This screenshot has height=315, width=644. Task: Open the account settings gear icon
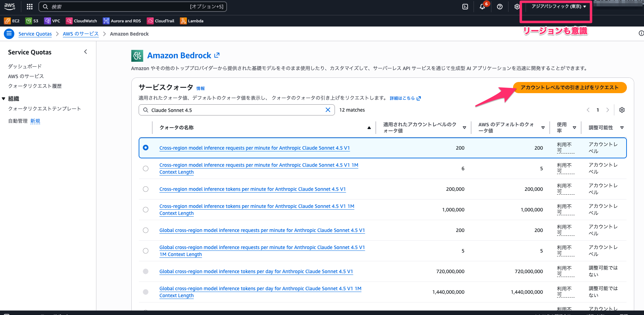pos(517,6)
